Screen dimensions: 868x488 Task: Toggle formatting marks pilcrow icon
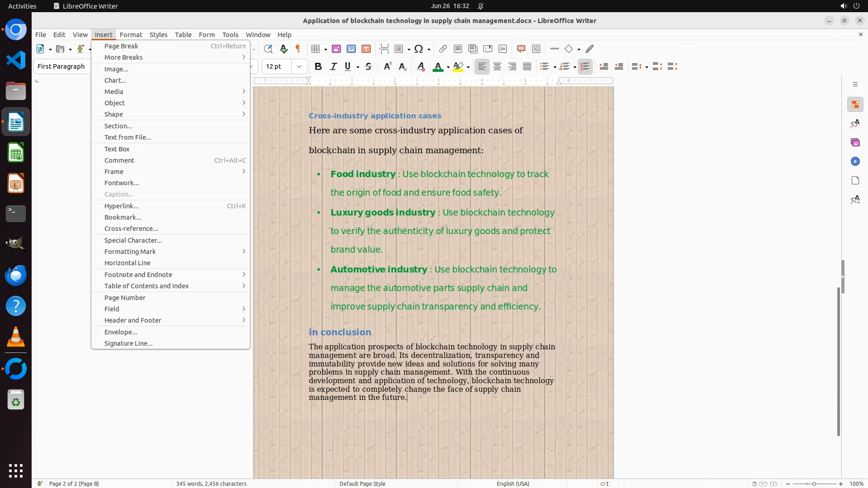[298, 49]
